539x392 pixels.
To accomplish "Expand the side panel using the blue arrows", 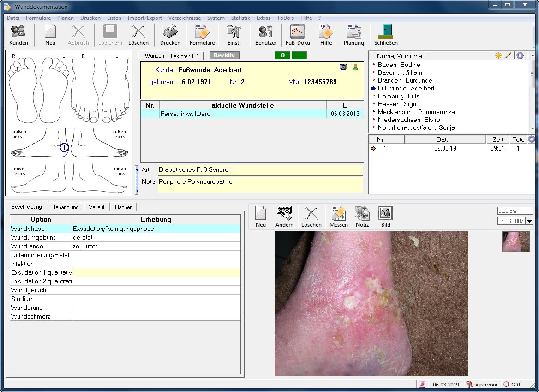I will coord(137,180).
